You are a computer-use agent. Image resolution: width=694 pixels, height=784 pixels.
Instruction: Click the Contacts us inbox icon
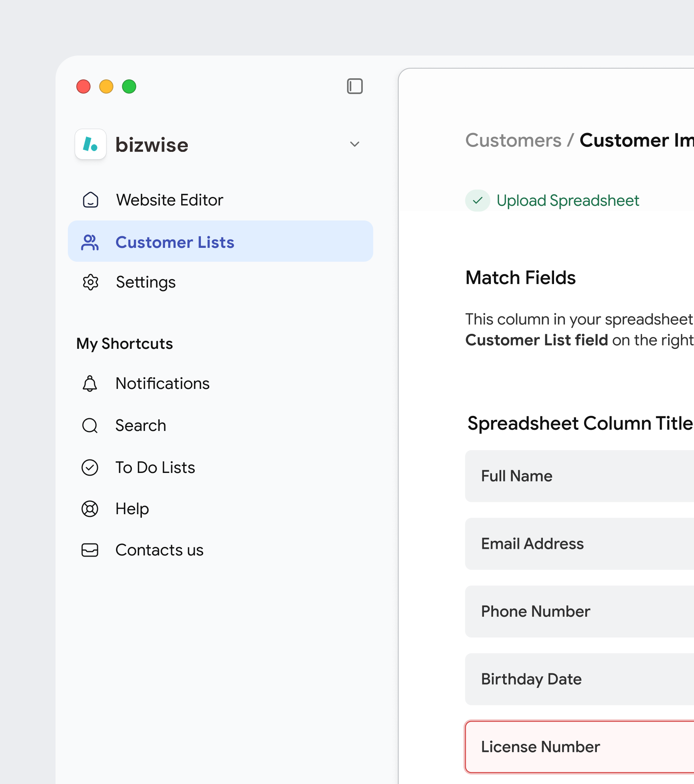pos(89,550)
